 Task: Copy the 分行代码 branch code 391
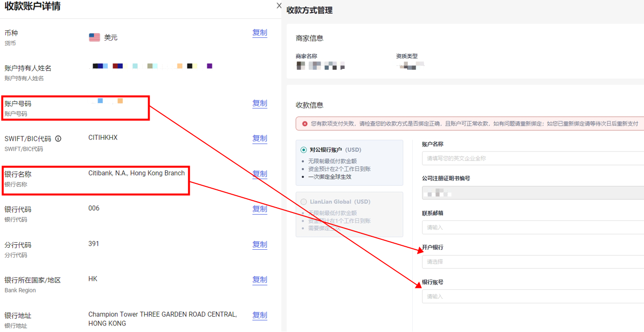260,244
